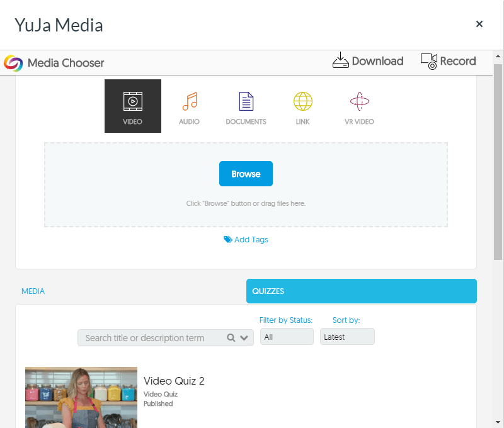The image size is (504, 428).
Task: Click the Media Chooser heading text
Action: 66,63
